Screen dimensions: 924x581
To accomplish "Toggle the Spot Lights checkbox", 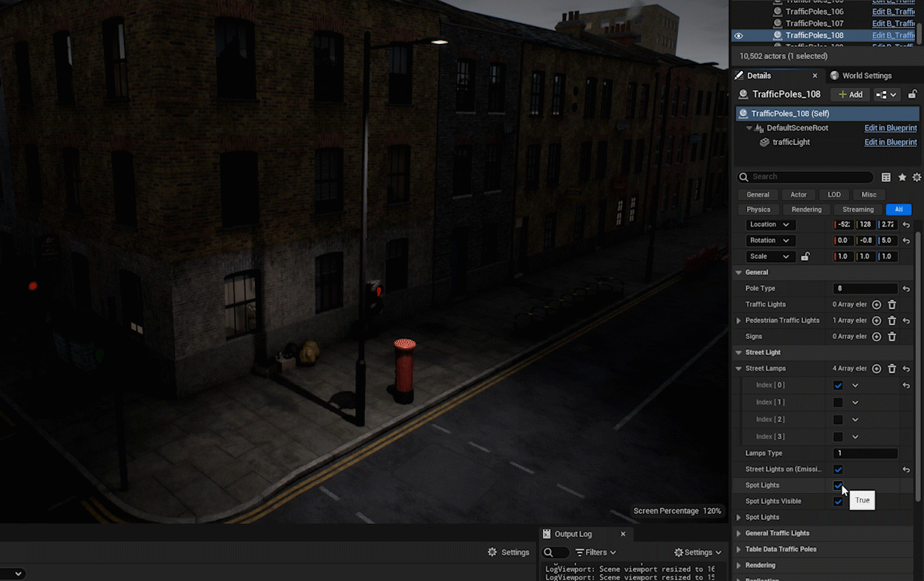I will pos(838,485).
